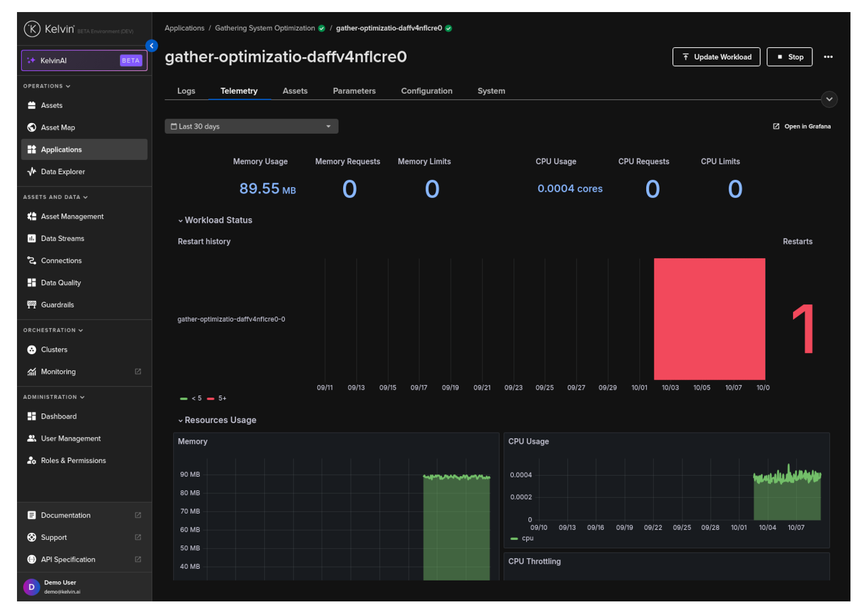Open Data Explorer via its pulse icon
The height and width of the screenshot is (614, 868).
(32, 172)
